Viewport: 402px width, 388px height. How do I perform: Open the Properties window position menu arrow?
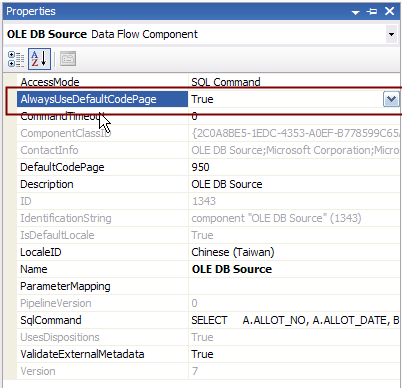click(x=356, y=12)
